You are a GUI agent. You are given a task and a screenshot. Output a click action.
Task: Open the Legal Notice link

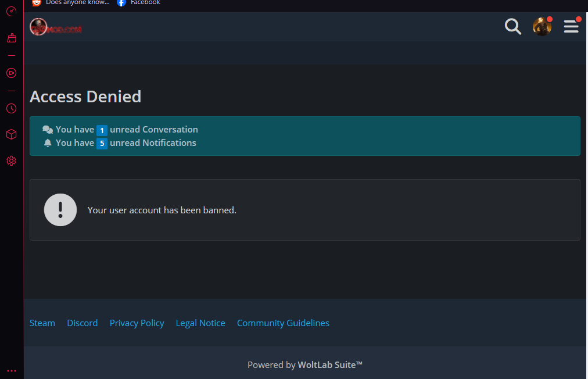click(x=200, y=323)
